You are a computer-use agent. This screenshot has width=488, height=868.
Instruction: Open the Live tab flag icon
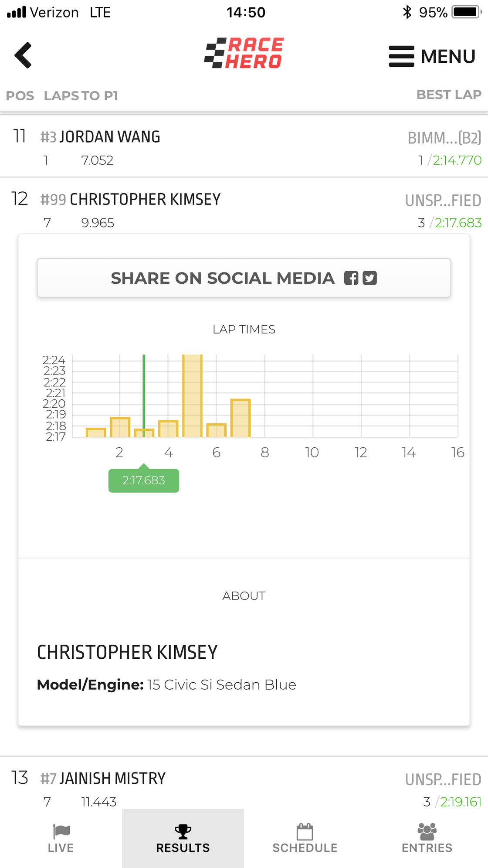pos(61,831)
